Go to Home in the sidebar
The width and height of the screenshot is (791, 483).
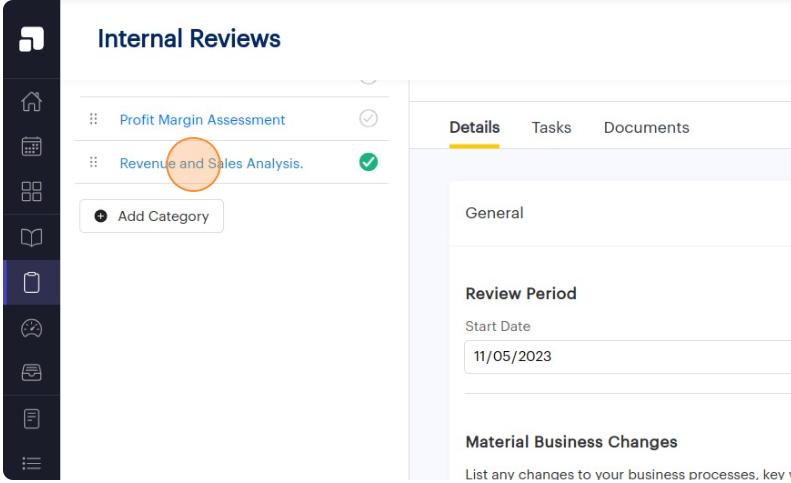(x=31, y=101)
